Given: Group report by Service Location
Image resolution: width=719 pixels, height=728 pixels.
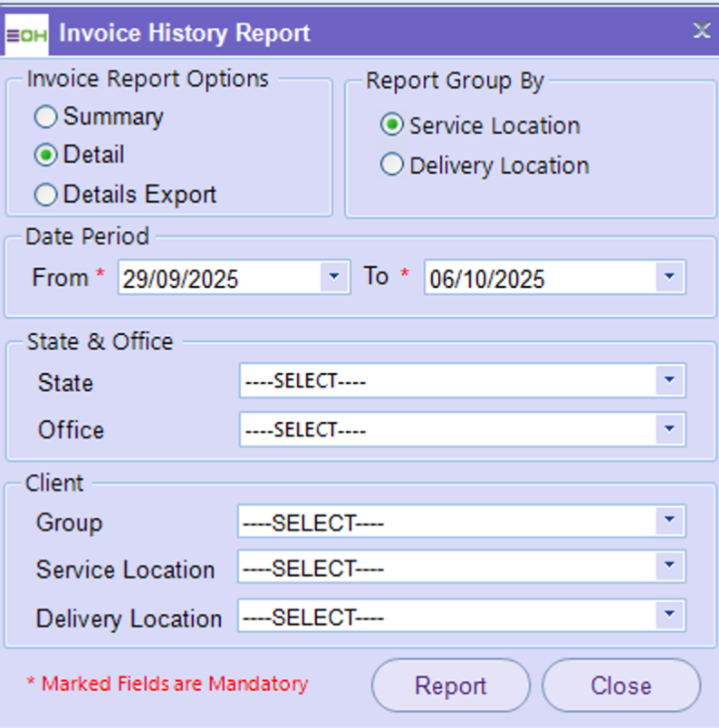Looking at the screenshot, I should [392, 126].
